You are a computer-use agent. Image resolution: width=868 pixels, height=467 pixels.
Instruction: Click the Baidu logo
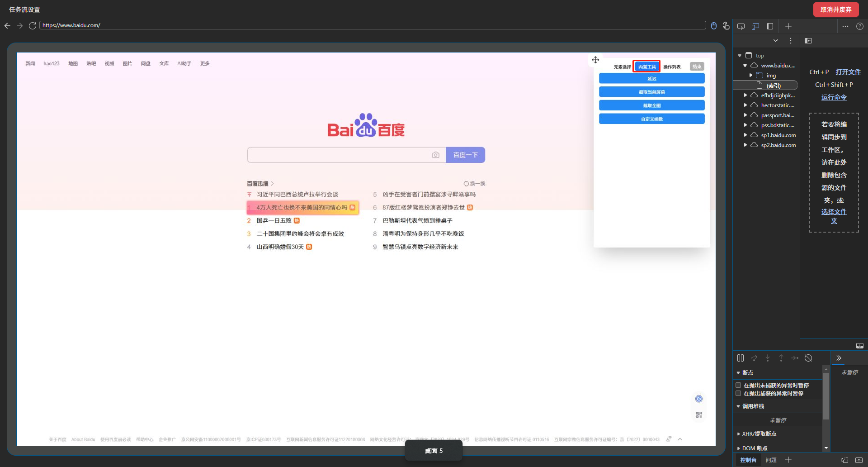366,125
